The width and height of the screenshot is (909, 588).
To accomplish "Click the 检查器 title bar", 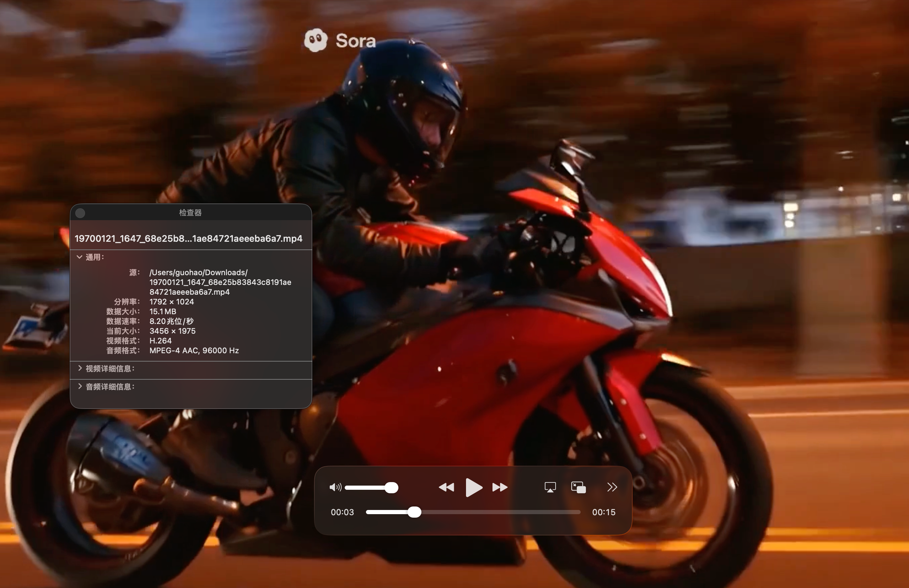I will tap(190, 213).
